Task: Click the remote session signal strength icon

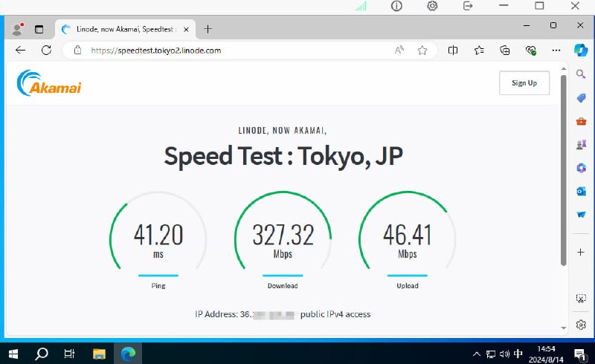Action: coord(361,6)
